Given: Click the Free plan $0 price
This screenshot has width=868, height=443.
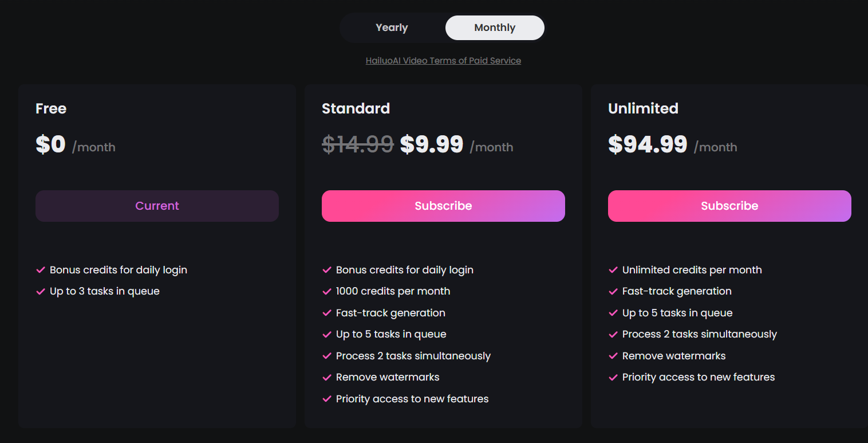Looking at the screenshot, I should (51, 144).
